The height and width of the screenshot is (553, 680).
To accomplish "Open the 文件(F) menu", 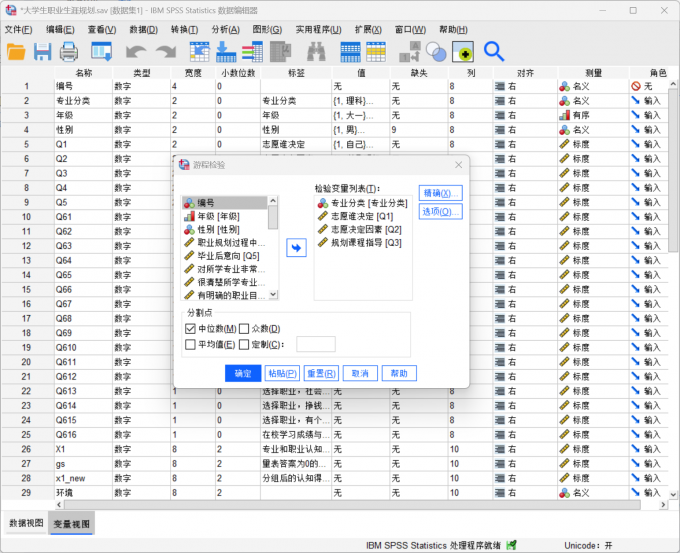I will pyautogui.click(x=18, y=29).
